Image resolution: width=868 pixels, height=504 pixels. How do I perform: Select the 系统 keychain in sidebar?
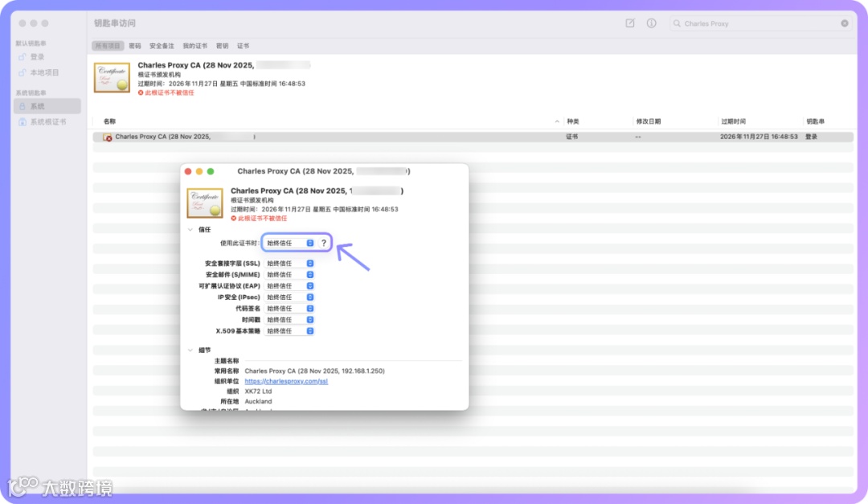(47, 106)
